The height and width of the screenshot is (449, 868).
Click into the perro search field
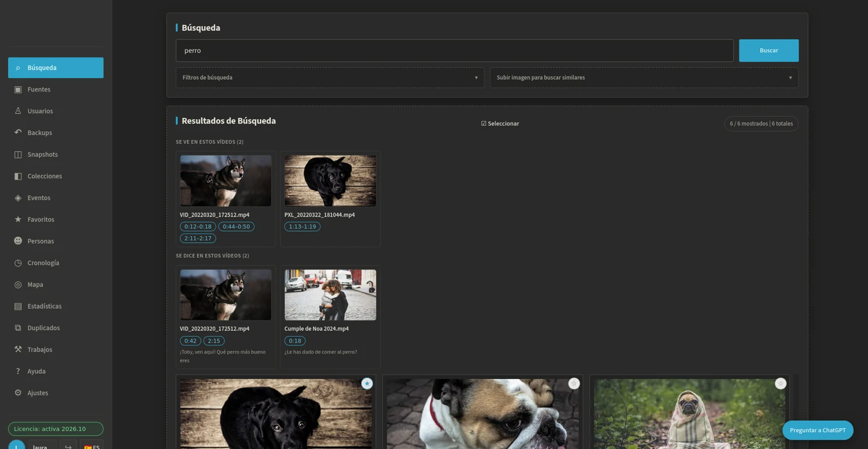pyautogui.click(x=455, y=50)
